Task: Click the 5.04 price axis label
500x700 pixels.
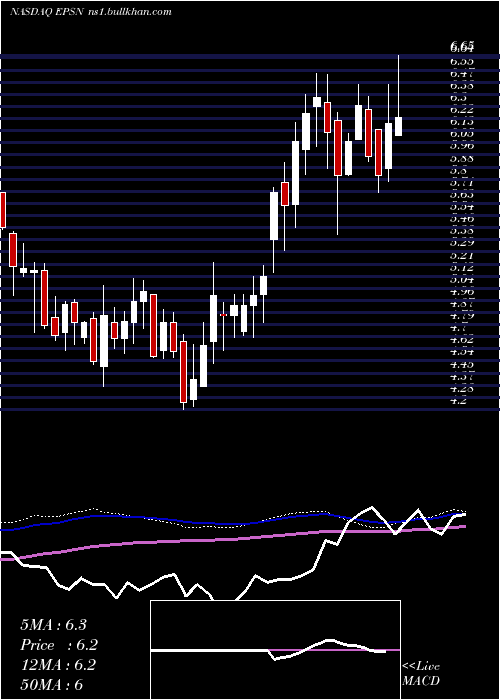Action: click(462, 280)
